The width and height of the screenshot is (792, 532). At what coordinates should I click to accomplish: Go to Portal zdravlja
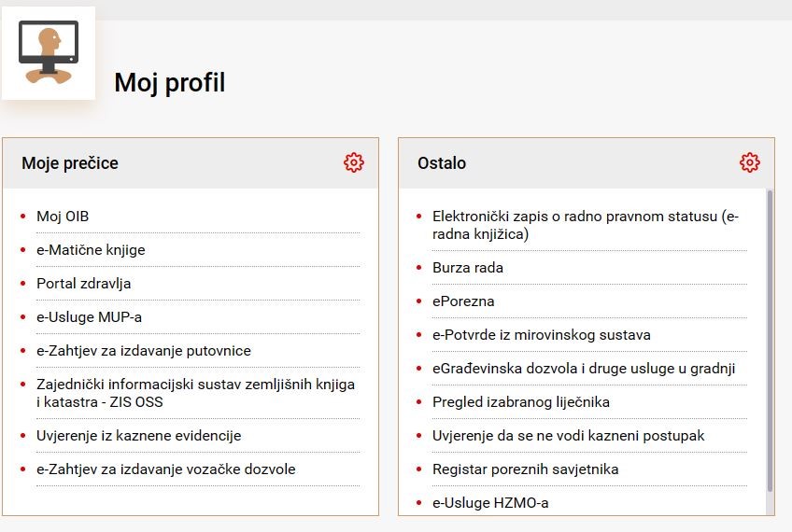(84, 284)
